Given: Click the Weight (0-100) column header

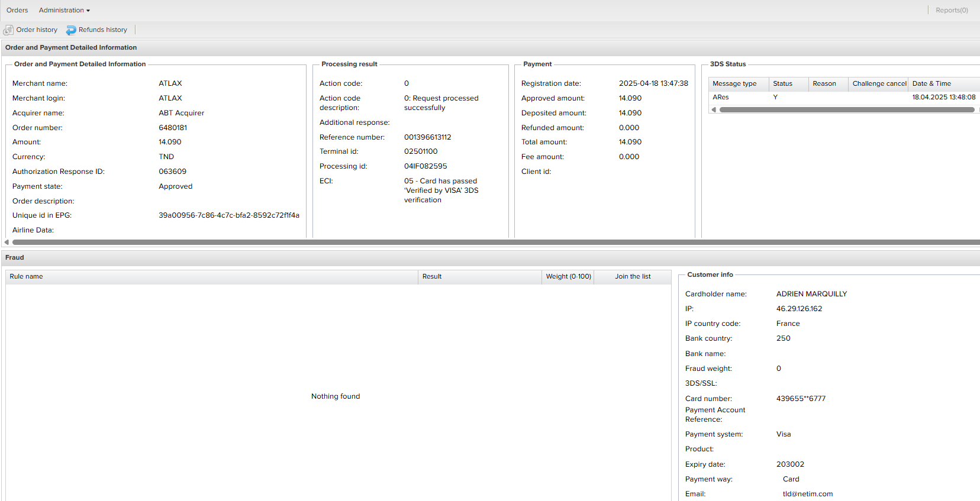Looking at the screenshot, I should pos(568,276).
